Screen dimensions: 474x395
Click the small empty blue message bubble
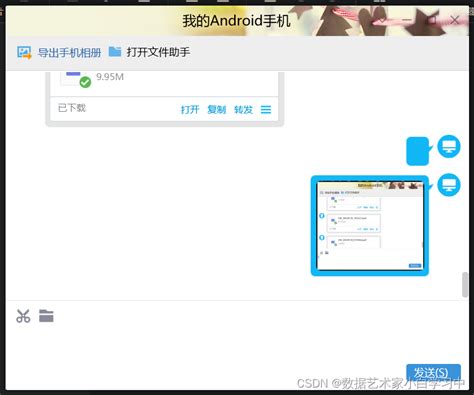tap(418, 151)
